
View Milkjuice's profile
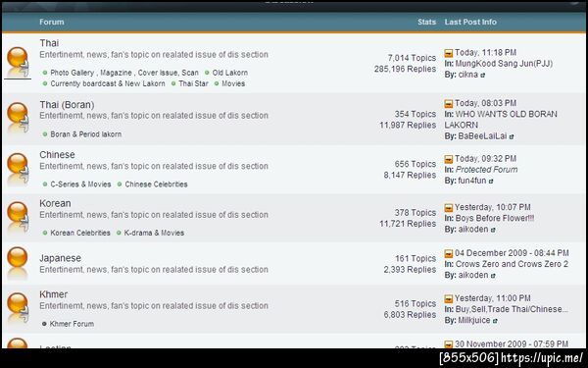click(474, 321)
